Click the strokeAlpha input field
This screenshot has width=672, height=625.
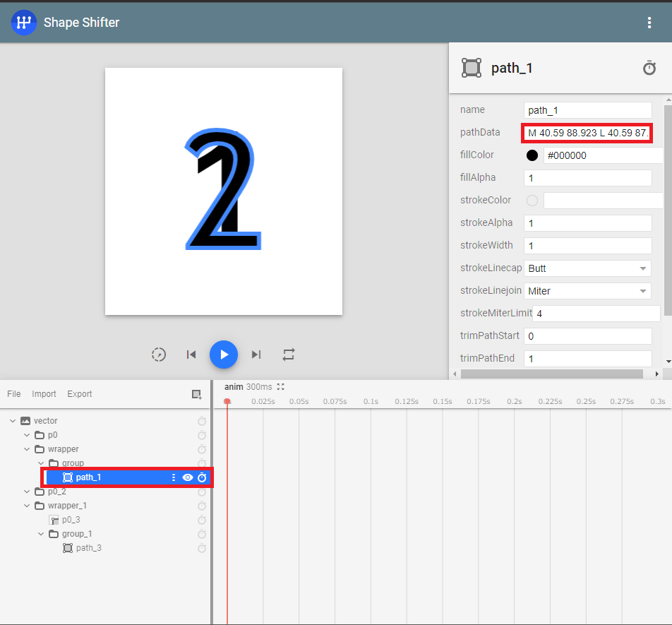[587, 223]
